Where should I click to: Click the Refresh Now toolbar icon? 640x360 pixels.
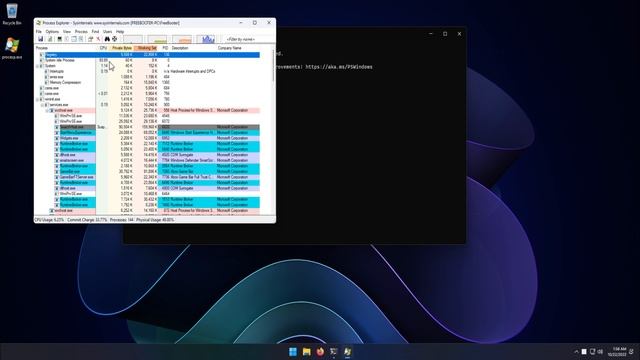pos(50,39)
